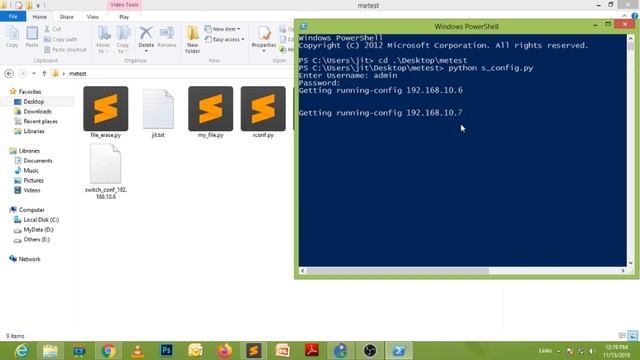
Task: Open Photoshop from the taskbar
Action: [167, 351]
